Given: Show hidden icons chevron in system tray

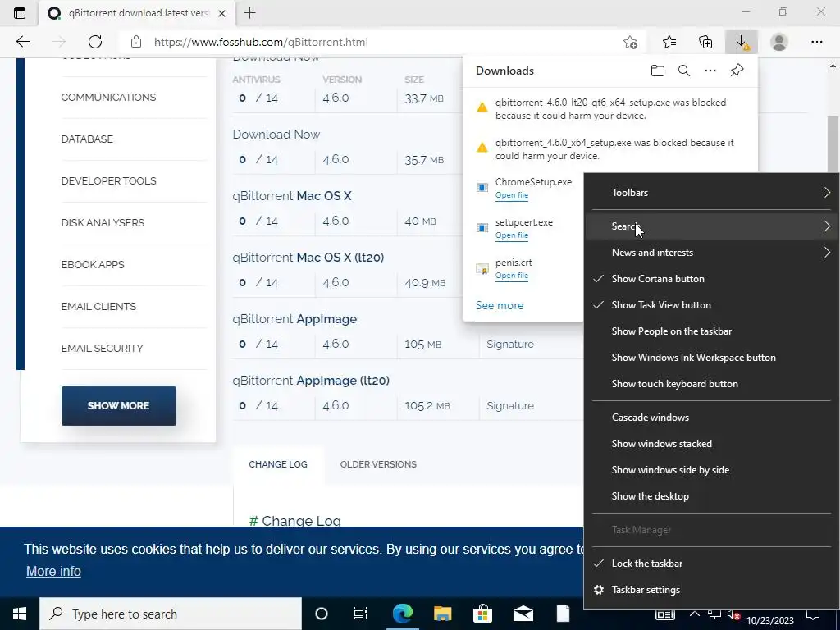Looking at the screenshot, I should click(694, 614).
